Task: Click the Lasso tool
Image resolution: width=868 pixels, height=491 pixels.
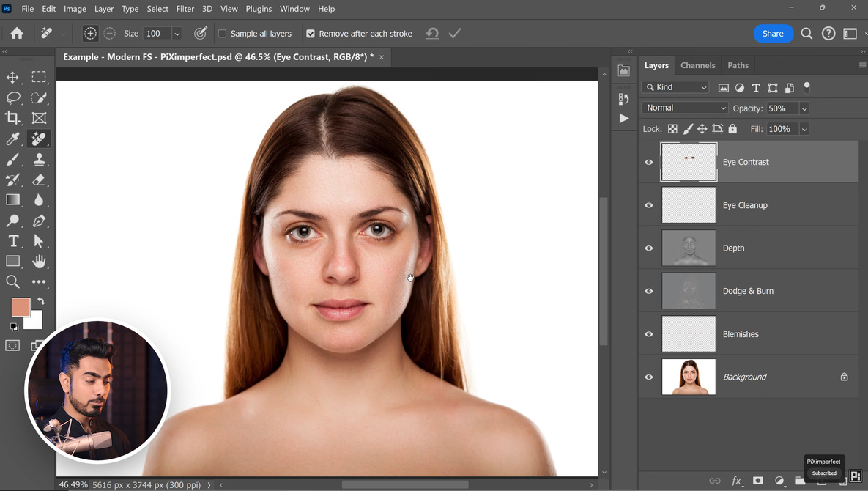Action: tap(13, 98)
